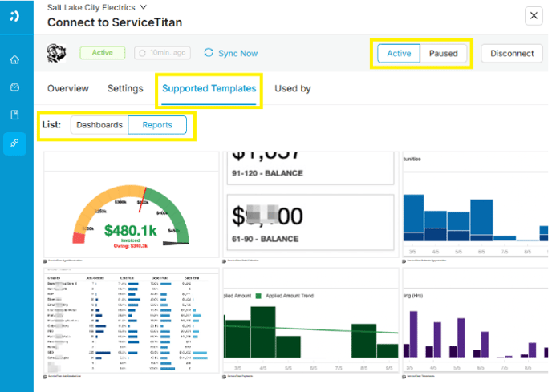
Task: Switch to the Settings tab
Action: (x=125, y=88)
